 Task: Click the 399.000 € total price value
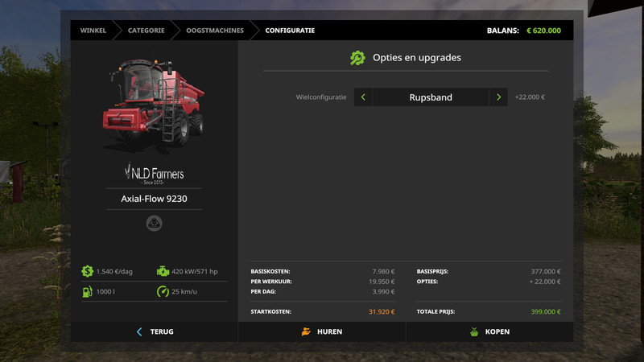(x=545, y=311)
